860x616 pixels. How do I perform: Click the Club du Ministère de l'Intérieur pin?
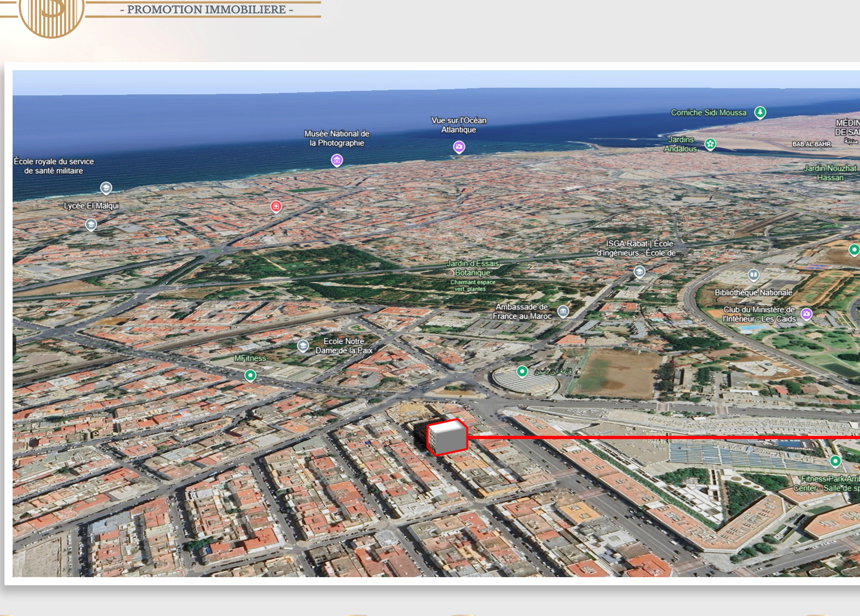click(x=806, y=314)
